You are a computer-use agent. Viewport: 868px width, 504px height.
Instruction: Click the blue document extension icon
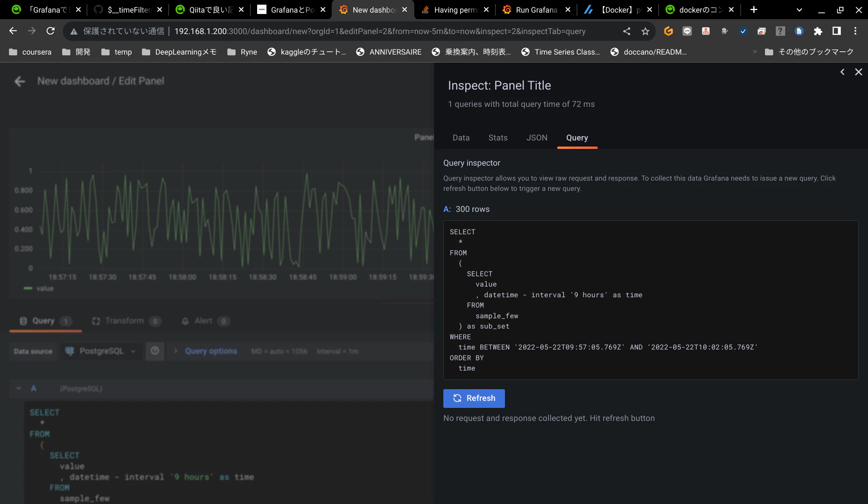[799, 31]
